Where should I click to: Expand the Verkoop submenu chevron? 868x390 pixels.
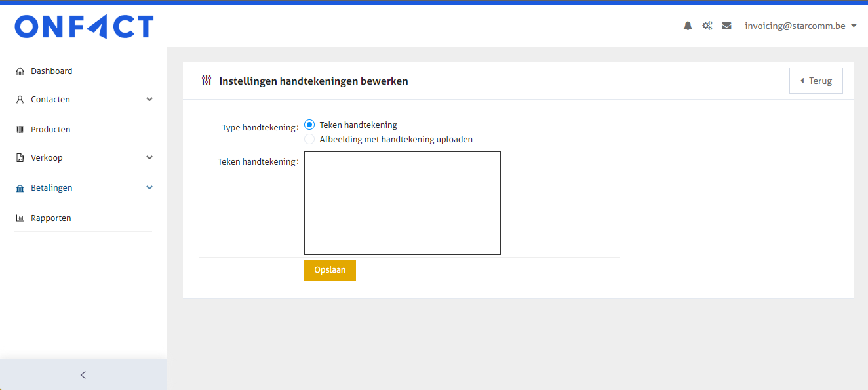(x=149, y=158)
